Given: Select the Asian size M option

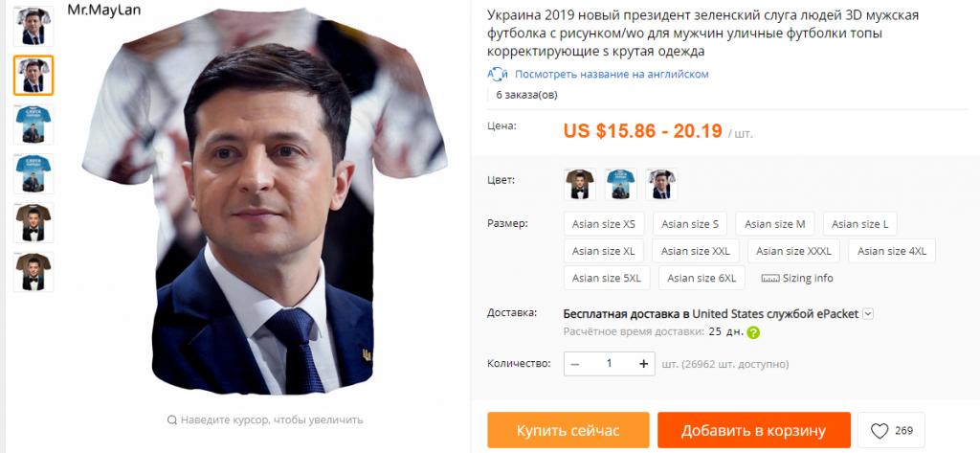Looking at the screenshot, I should tap(774, 224).
